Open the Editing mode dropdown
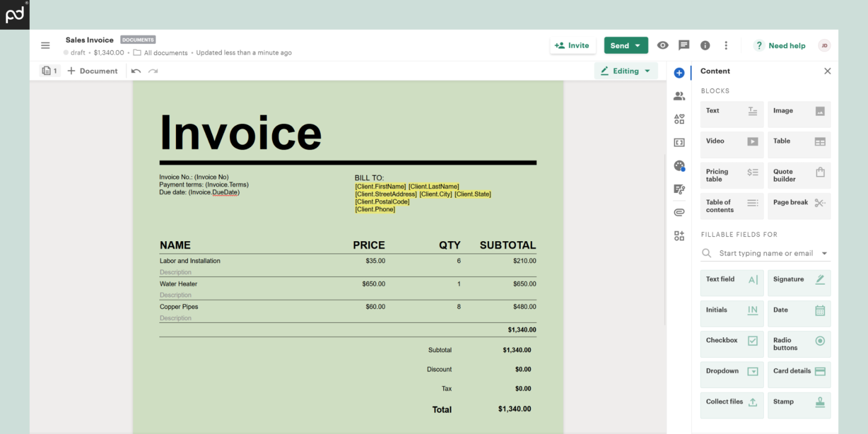868x434 pixels. tap(626, 71)
